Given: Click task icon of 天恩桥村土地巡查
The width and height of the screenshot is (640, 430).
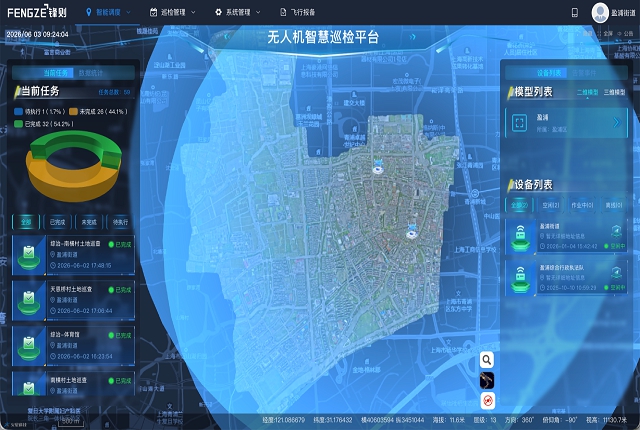Looking at the screenshot, I should [x=29, y=301].
